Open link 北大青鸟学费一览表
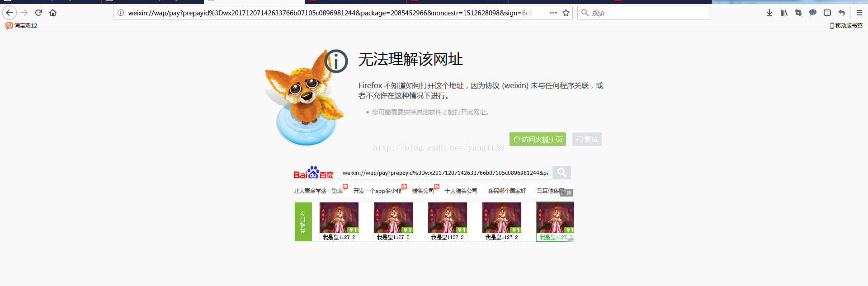The height and width of the screenshot is (286, 868). click(318, 191)
